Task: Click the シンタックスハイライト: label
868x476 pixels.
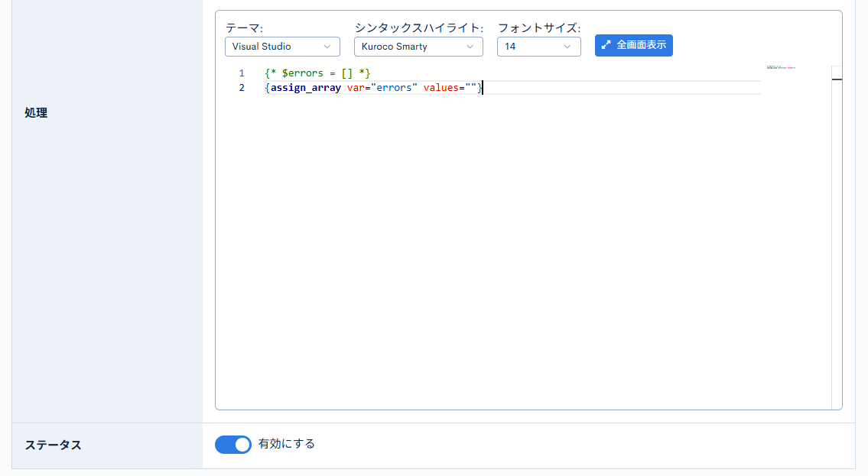Action: 419,28
